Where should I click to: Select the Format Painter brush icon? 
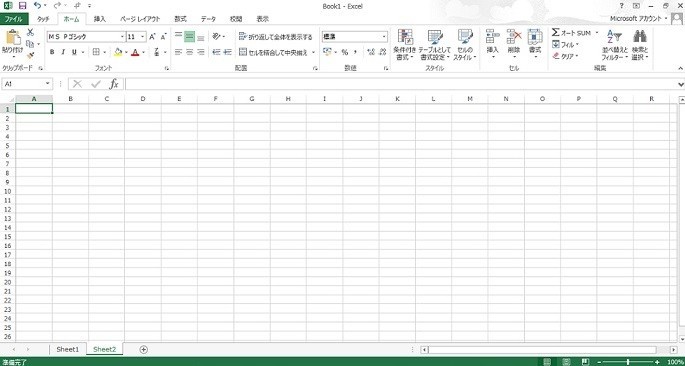point(30,55)
